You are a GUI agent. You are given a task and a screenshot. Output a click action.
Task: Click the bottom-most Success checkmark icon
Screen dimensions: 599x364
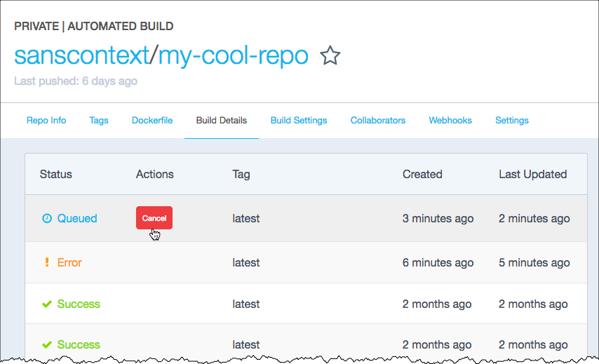click(x=47, y=345)
